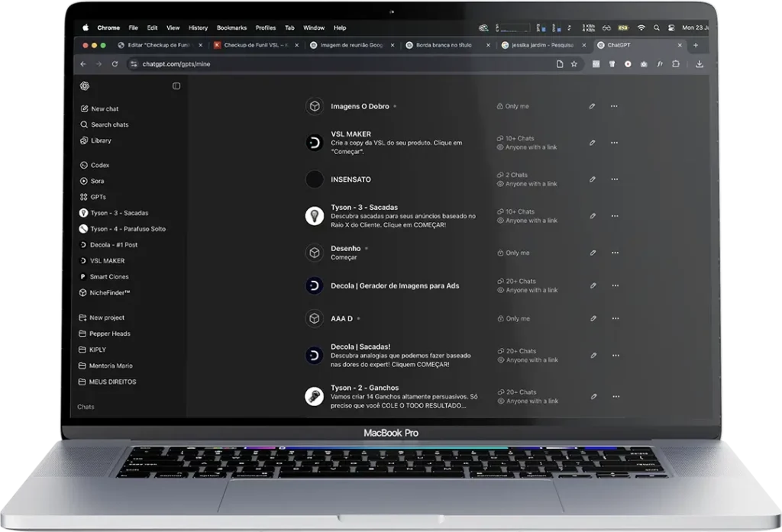Open Decola - #1 Post in sidebar
This screenshot has width=782, height=532.
tap(108, 245)
